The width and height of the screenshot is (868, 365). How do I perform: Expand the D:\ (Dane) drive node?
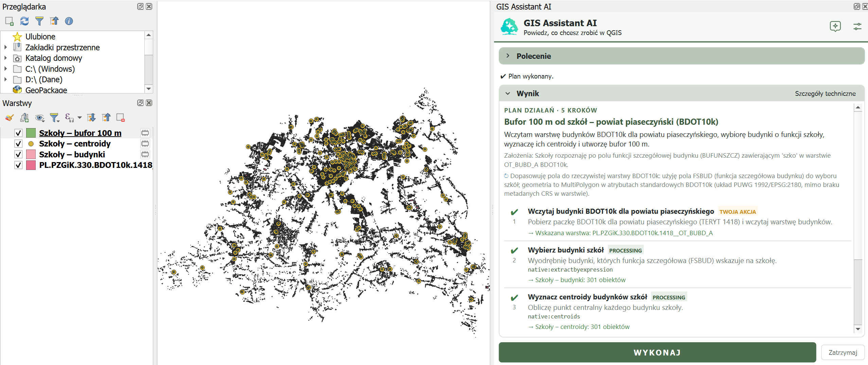point(5,80)
